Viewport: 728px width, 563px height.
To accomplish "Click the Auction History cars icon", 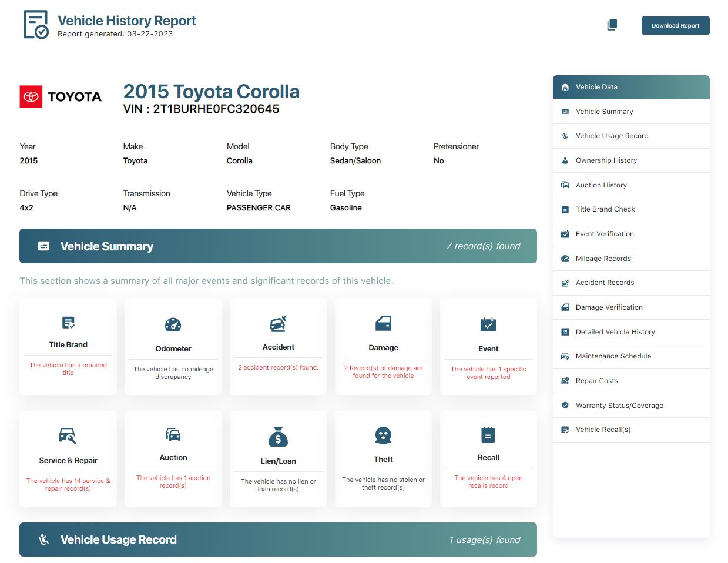I will pos(565,185).
